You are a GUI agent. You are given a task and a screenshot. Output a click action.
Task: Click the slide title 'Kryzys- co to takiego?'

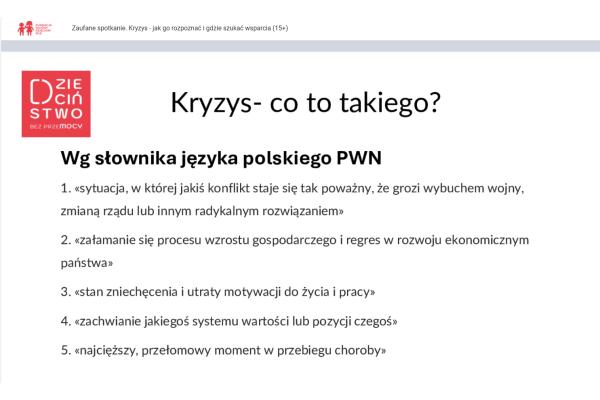click(x=304, y=103)
